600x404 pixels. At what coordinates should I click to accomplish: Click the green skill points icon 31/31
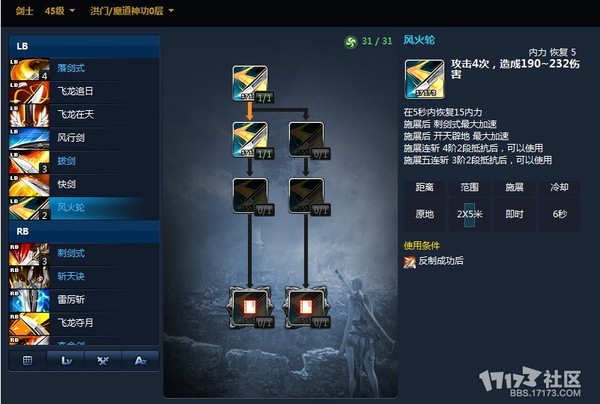pos(350,41)
